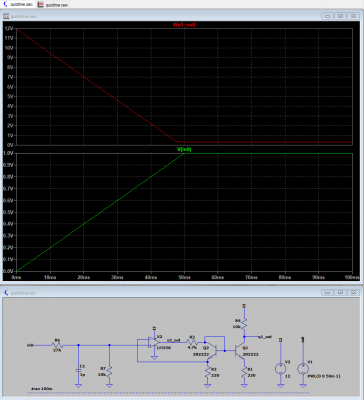Click the waveform window title icon
Viewport: 364px width, 400px height.
click(x=6, y=16)
